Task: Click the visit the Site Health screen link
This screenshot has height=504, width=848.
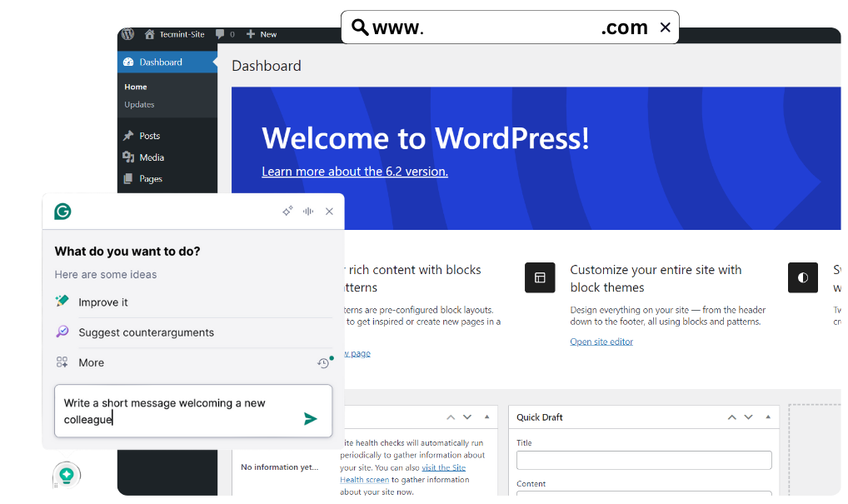Action: pyautogui.click(x=403, y=474)
